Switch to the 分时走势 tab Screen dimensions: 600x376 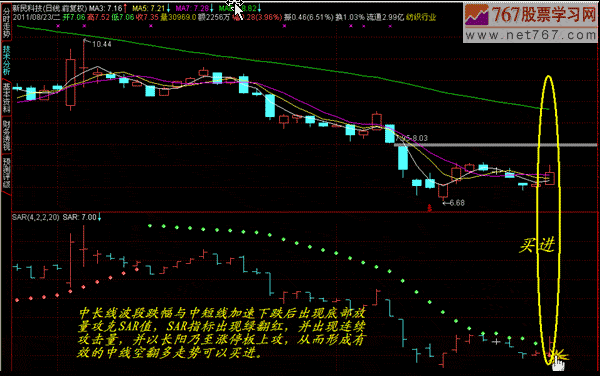(6, 23)
